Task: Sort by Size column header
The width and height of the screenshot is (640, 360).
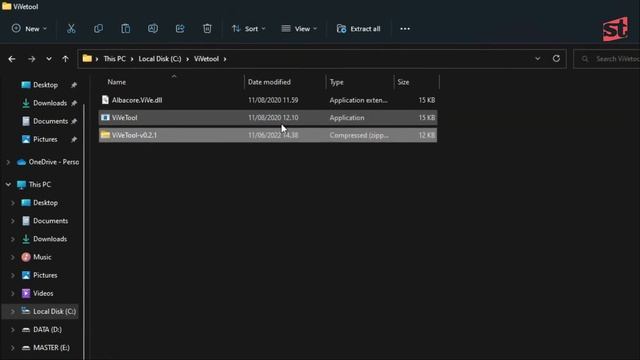Action: [403, 82]
